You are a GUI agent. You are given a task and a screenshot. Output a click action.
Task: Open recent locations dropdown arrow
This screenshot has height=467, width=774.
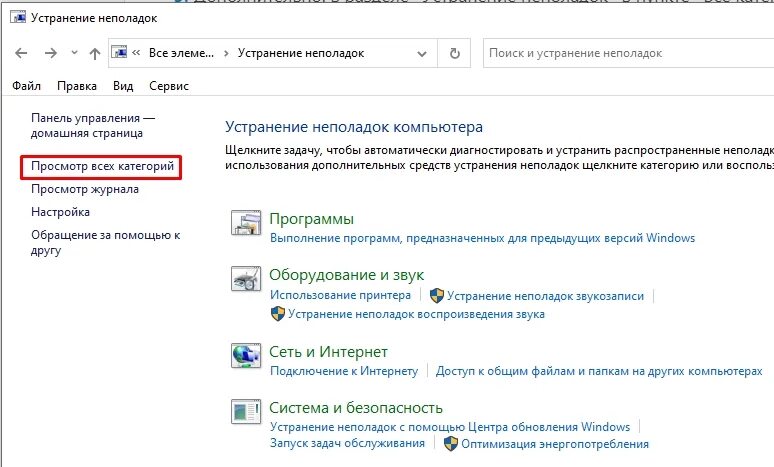(74, 52)
